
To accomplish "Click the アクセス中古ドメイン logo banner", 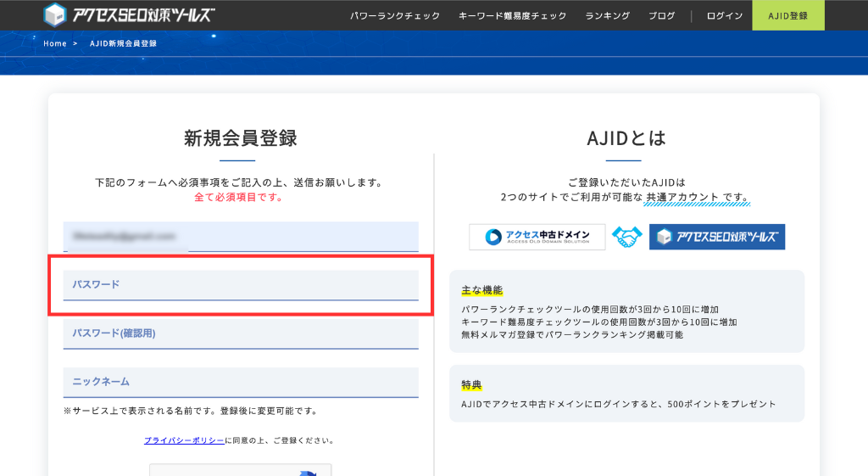I will [537, 237].
